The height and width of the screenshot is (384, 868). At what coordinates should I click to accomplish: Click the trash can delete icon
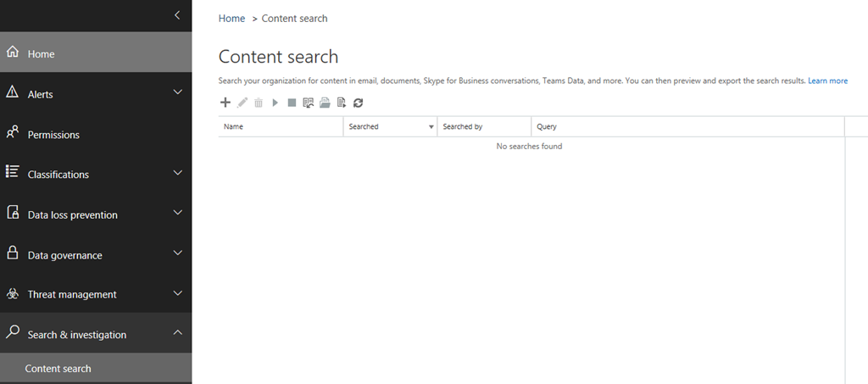(259, 103)
